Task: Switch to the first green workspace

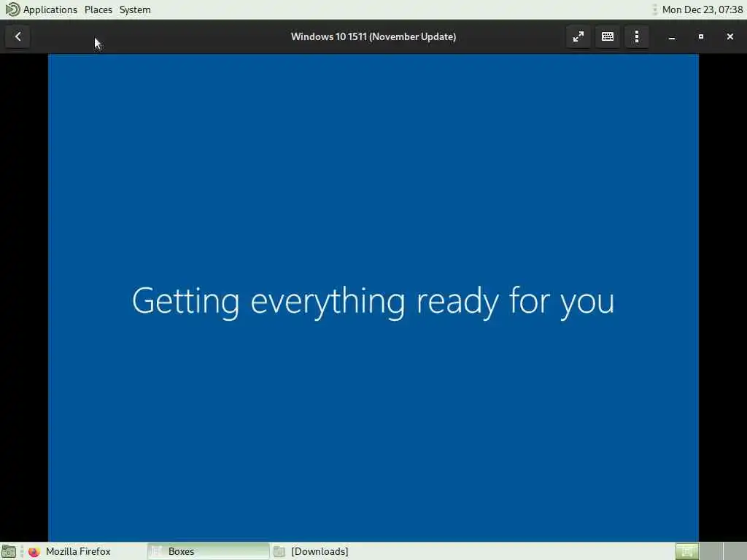Action: 687,551
